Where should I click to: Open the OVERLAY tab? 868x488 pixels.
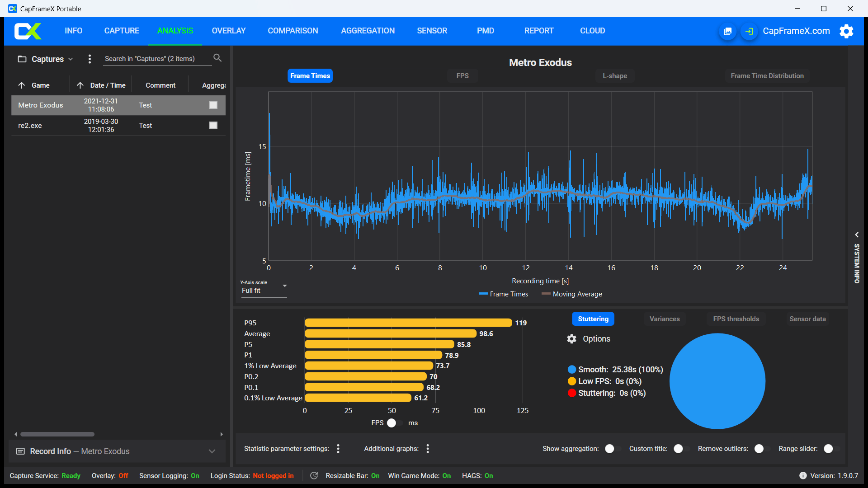coord(229,31)
